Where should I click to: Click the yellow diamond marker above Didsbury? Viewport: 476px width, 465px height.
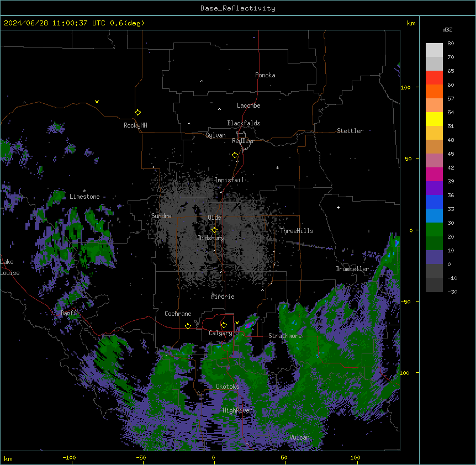pyautogui.click(x=214, y=230)
